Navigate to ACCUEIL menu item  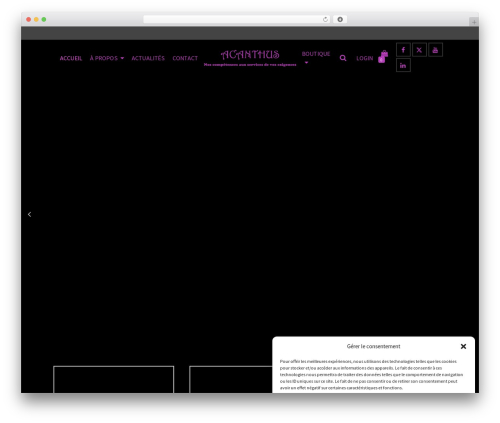pyautogui.click(x=71, y=58)
